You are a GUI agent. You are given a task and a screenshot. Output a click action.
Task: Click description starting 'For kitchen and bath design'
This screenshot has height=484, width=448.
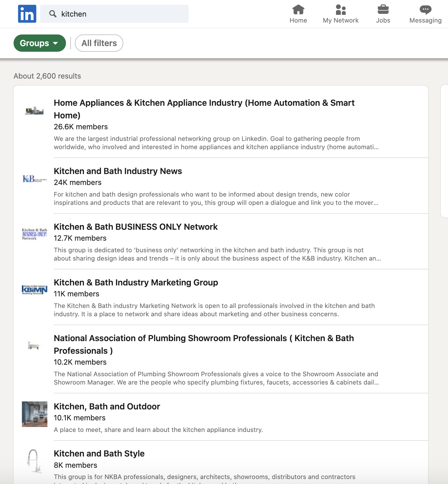tap(216, 199)
